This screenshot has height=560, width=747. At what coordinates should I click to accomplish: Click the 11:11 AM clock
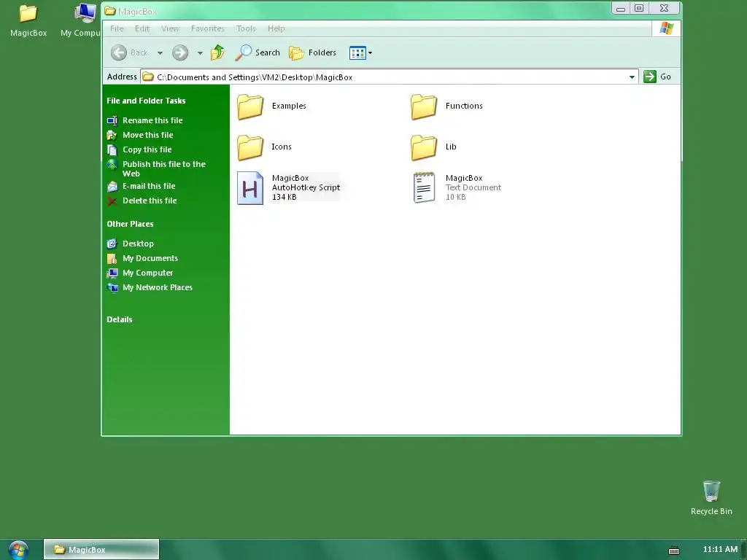[720, 550]
